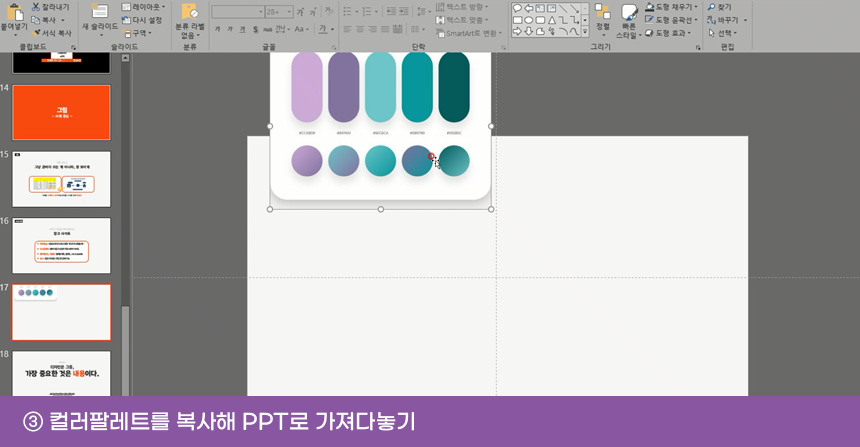
Task: Click thumbnail pane scroll-up arrow
Action: (x=126, y=58)
